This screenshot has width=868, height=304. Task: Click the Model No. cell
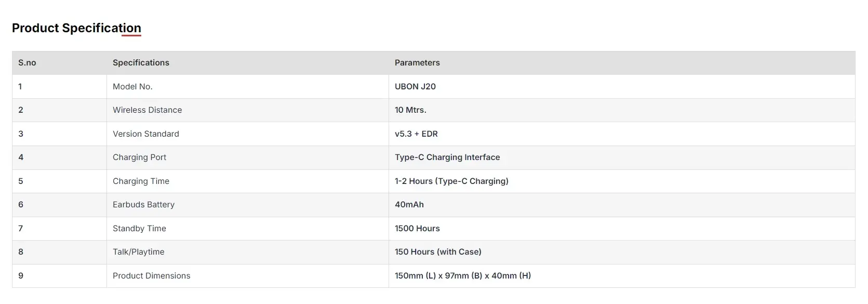point(132,87)
